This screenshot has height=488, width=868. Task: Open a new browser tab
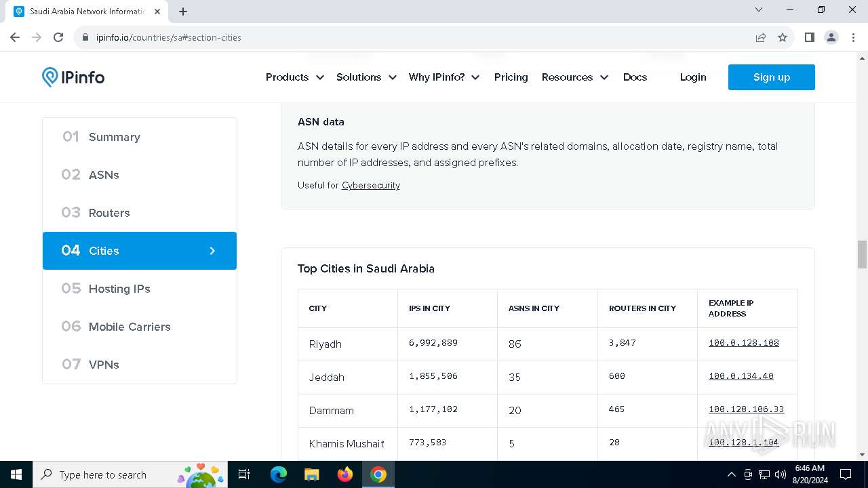point(183,11)
